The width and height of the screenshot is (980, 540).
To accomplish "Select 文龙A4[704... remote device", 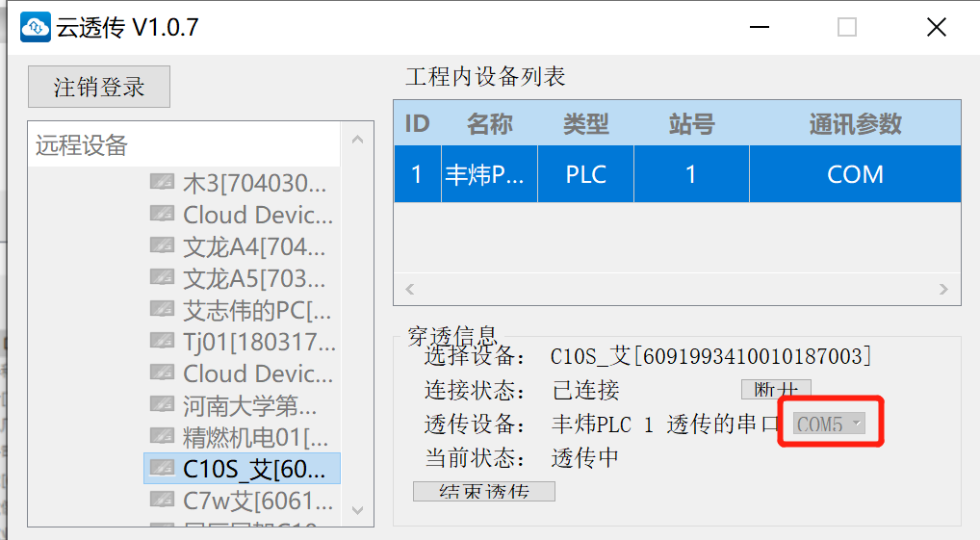I will click(x=254, y=246).
